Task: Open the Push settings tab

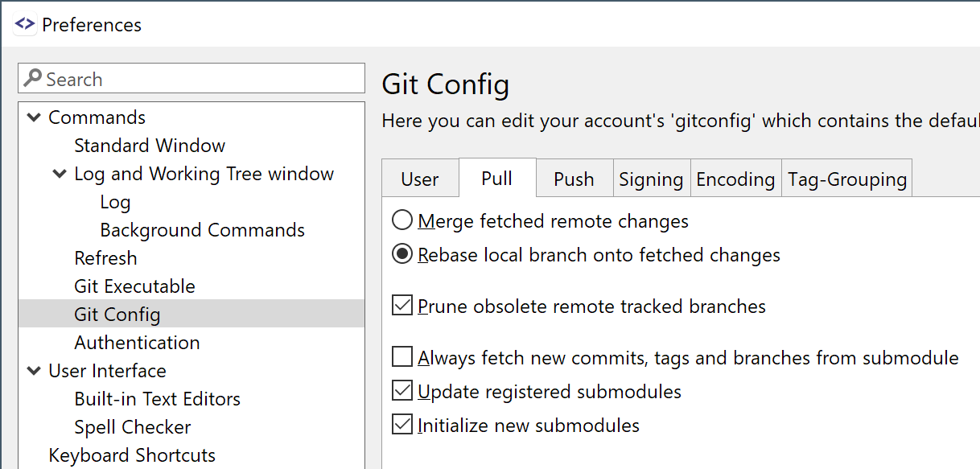Action: pos(574,179)
